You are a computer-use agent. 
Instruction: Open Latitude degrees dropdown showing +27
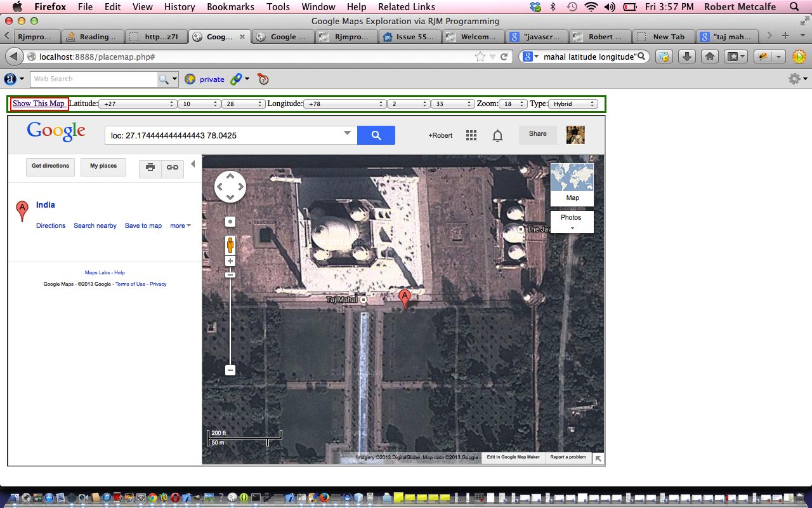pos(138,104)
